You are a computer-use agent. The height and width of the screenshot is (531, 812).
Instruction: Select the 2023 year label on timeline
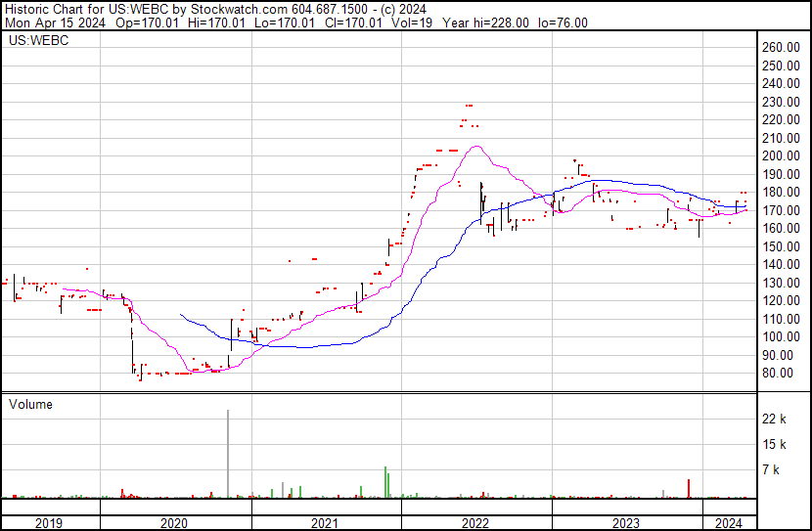[626, 523]
